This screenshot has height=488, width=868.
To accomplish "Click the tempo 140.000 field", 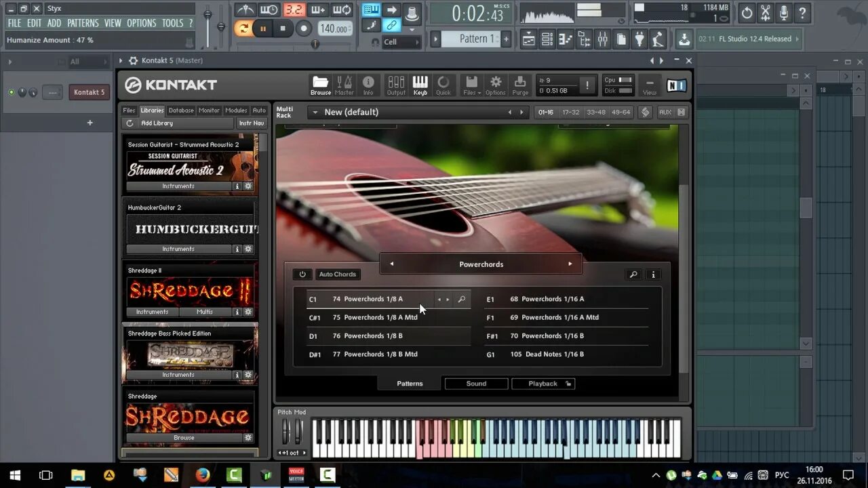I will [334, 28].
